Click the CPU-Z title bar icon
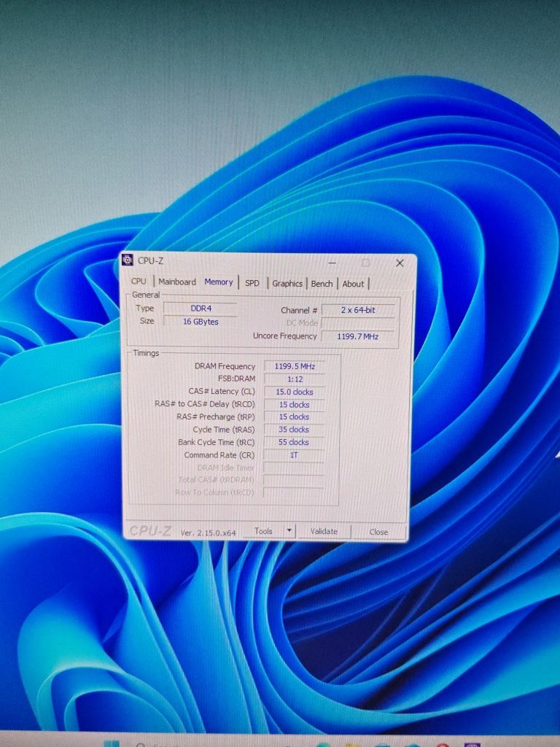 [x=127, y=260]
